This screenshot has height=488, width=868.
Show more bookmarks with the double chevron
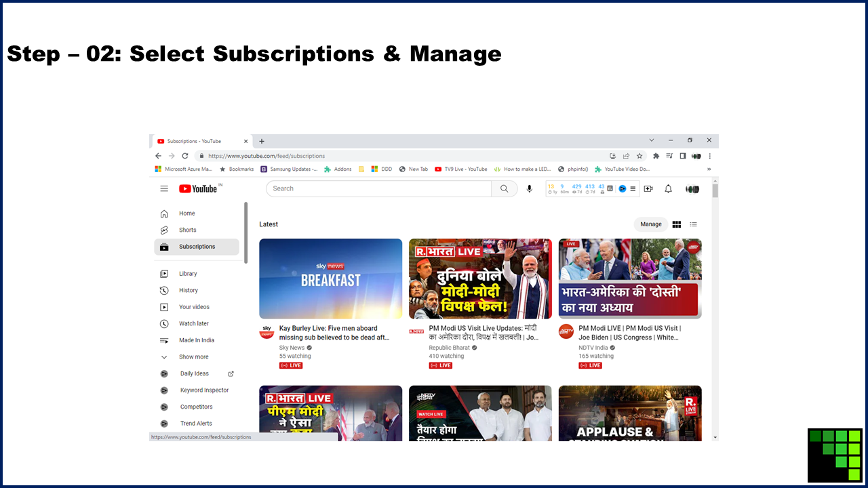click(x=709, y=169)
